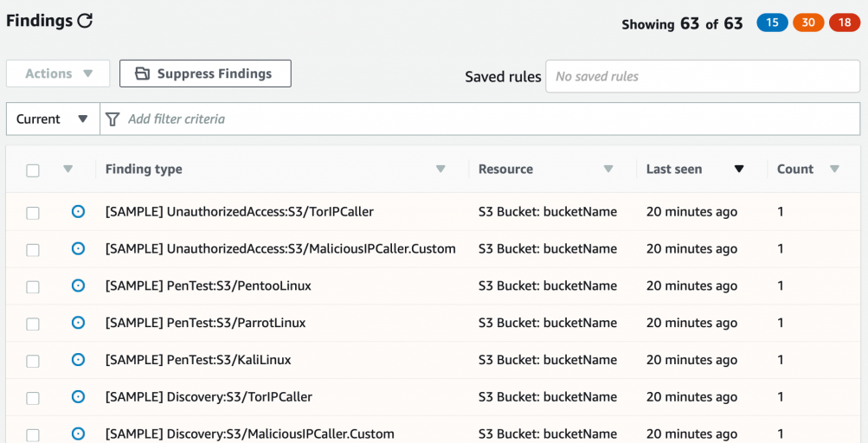Click the Suppress Findings button

tap(205, 74)
